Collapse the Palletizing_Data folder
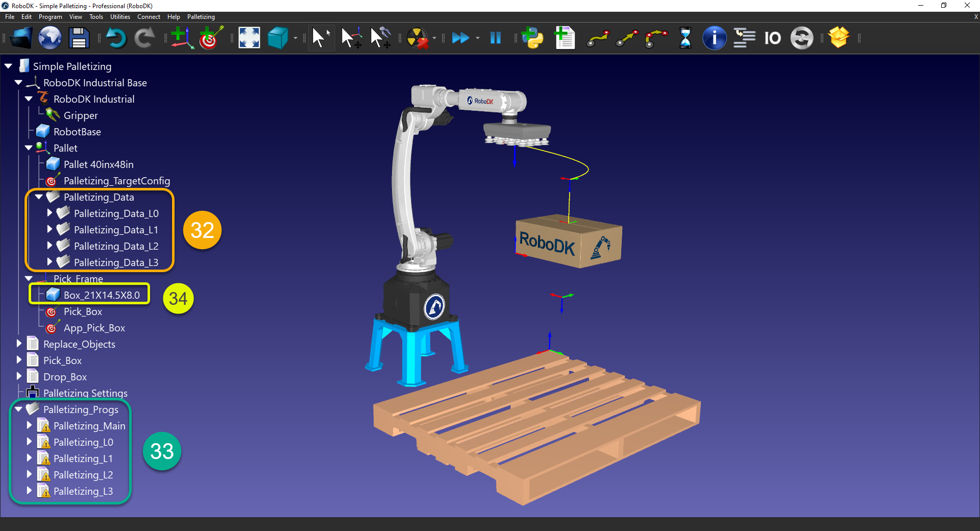Viewport: 980px width, 531px height. click(38, 197)
